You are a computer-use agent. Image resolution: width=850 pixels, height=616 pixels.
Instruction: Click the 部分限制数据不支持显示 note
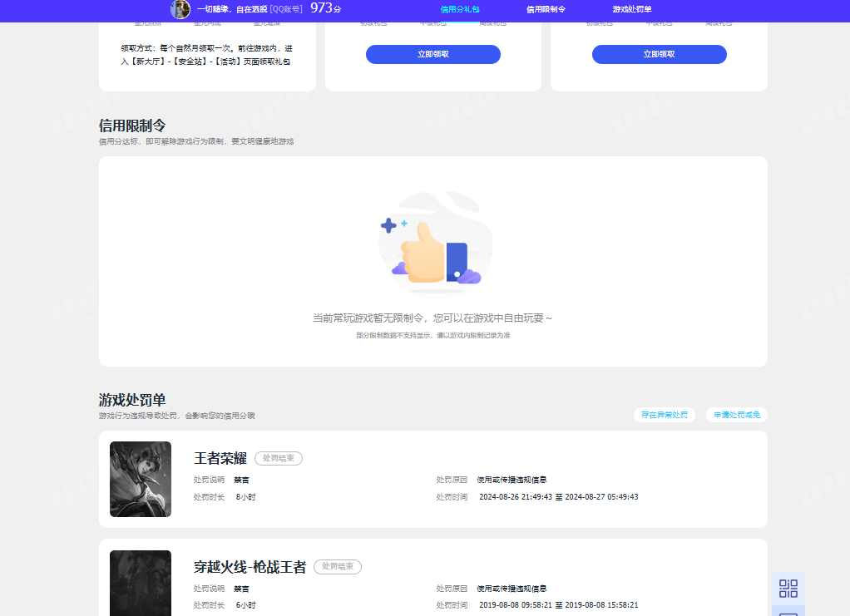[433, 335]
